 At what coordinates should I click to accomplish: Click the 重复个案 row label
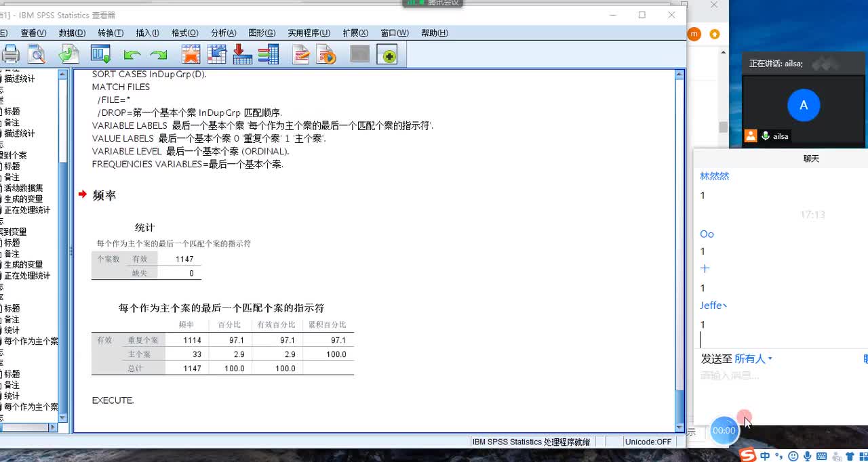pyautogui.click(x=142, y=340)
